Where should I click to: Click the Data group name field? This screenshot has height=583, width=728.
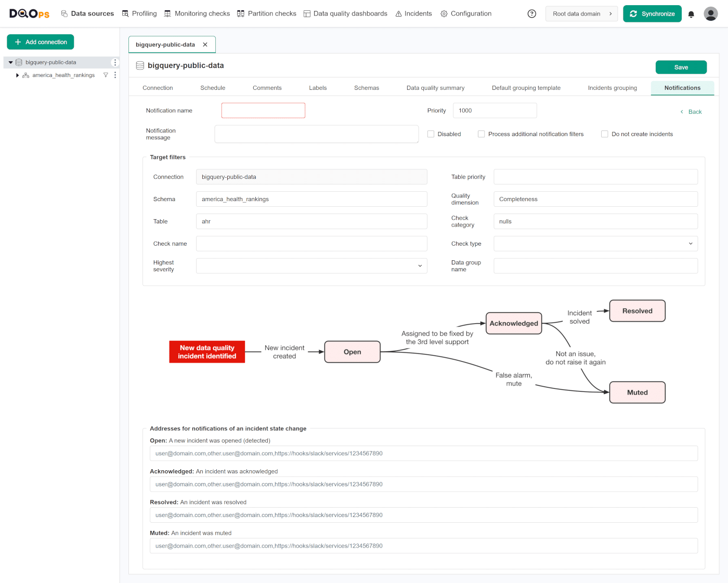click(595, 266)
